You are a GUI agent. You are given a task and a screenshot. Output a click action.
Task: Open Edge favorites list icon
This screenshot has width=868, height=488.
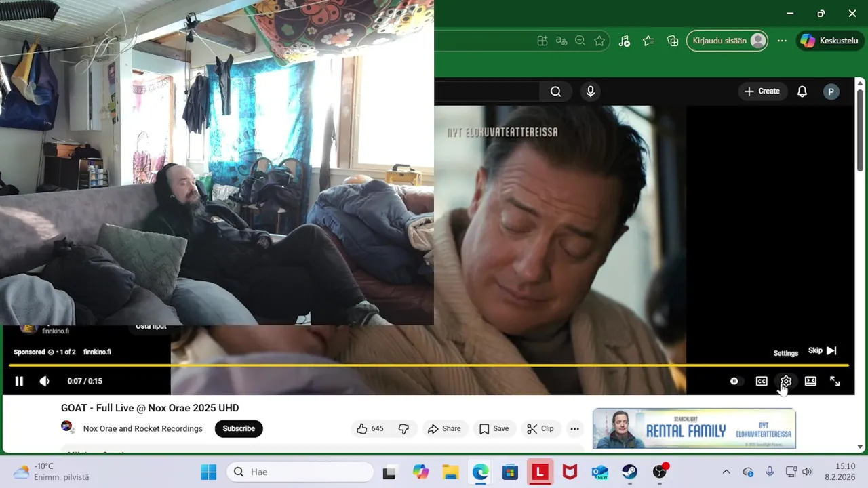click(648, 41)
